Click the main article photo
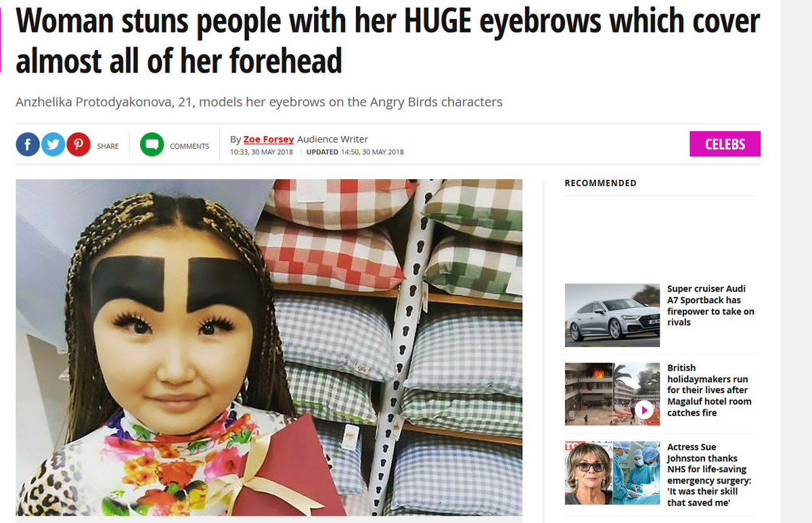This screenshot has height=523, width=812. tap(269, 348)
